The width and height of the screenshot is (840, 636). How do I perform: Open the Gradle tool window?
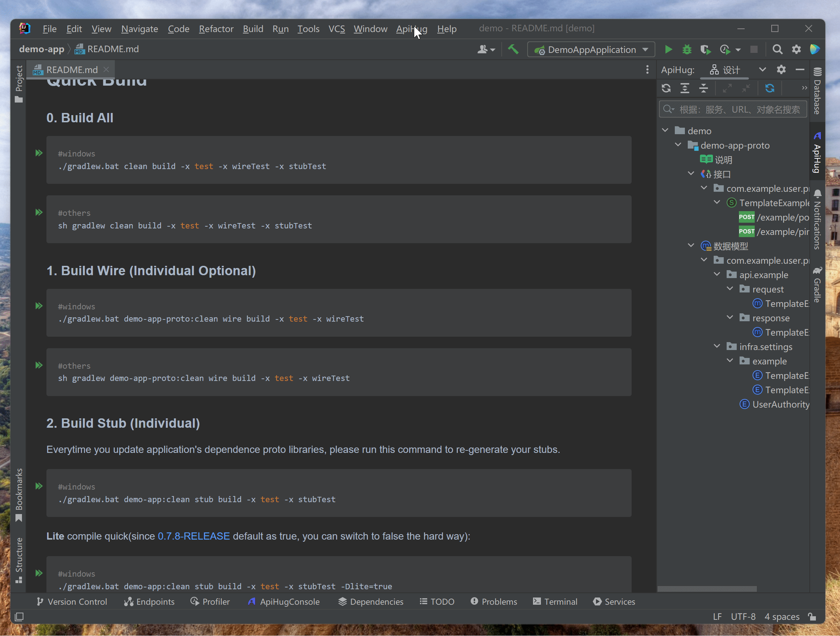pos(817,286)
